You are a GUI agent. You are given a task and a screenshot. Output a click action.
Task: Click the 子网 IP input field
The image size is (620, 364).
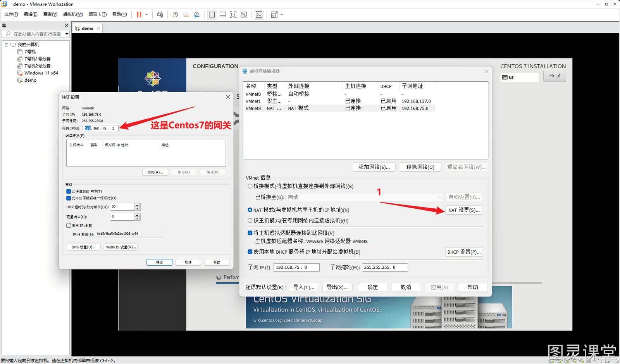pos(296,267)
